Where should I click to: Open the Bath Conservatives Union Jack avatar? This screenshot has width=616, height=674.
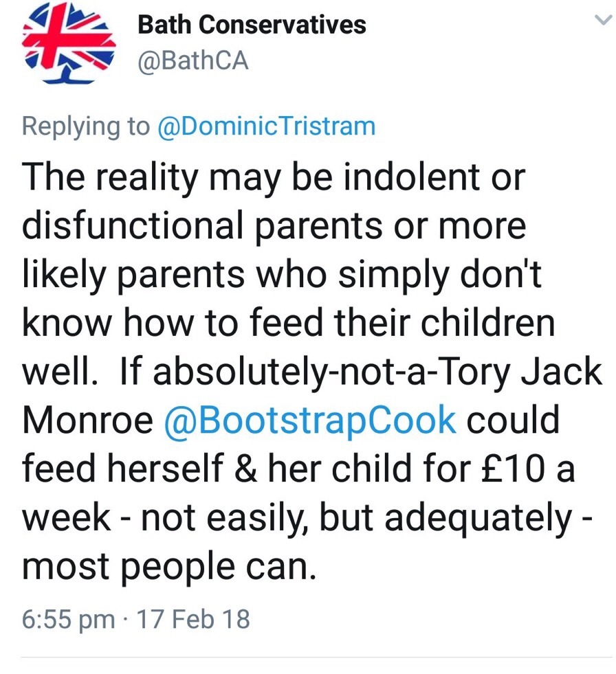tap(67, 43)
